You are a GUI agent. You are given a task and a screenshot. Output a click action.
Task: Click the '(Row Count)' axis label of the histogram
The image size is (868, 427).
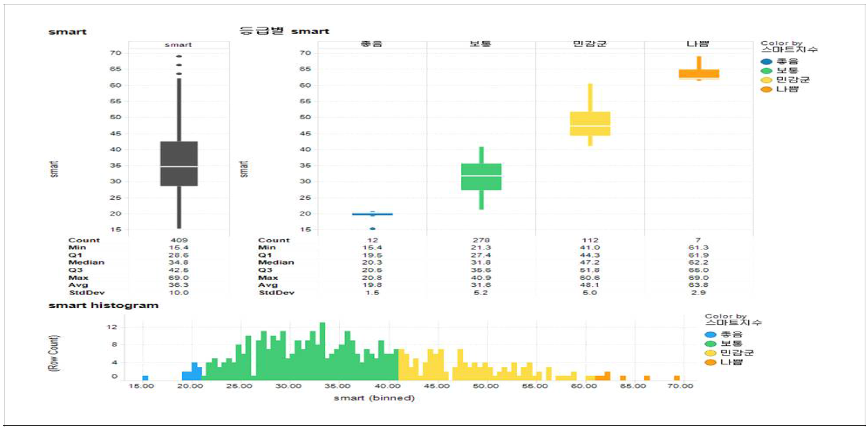pyautogui.click(x=53, y=353)
